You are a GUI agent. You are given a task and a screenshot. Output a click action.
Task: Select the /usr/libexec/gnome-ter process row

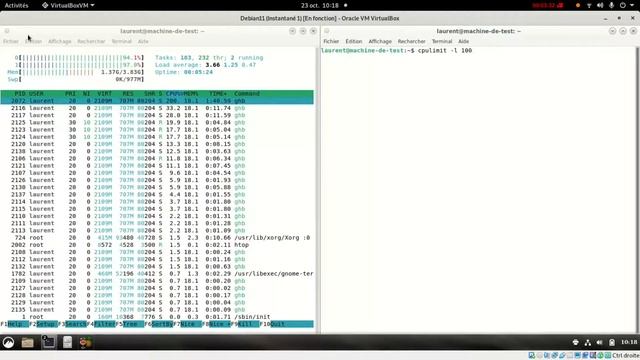point(157,273)
